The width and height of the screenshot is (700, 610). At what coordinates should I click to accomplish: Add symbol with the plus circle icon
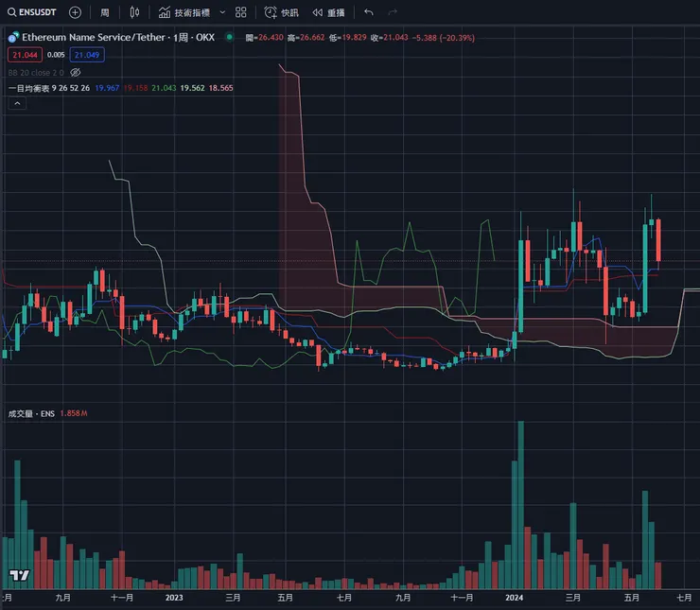click(x=75, y=12)
